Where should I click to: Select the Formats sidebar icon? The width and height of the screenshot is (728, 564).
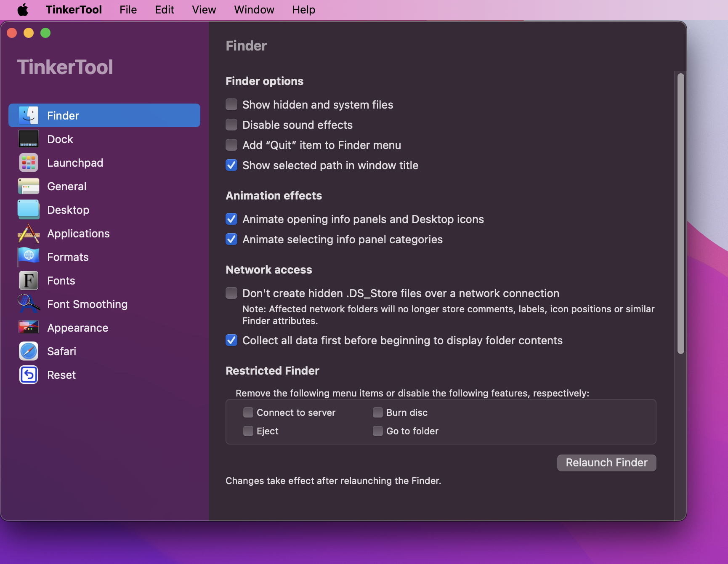[28, 257]
